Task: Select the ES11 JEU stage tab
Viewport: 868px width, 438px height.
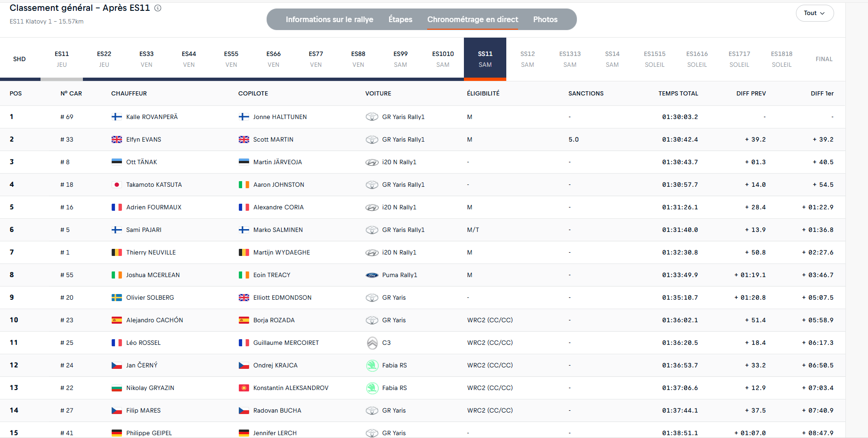Action: coord(62,59)
